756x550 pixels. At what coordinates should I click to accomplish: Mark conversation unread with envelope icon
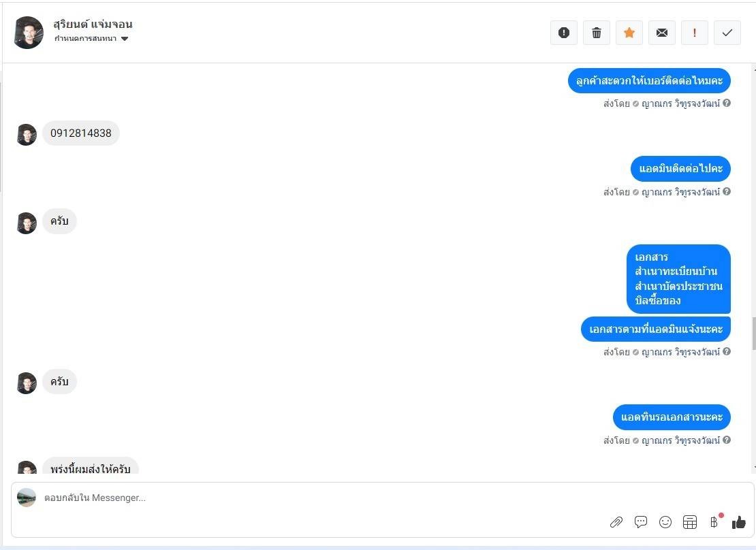(662, 33)
